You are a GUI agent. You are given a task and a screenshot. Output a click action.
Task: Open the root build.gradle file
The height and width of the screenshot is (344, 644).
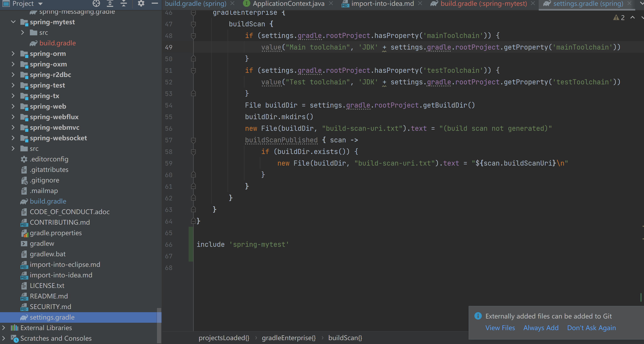click(48, 201)
